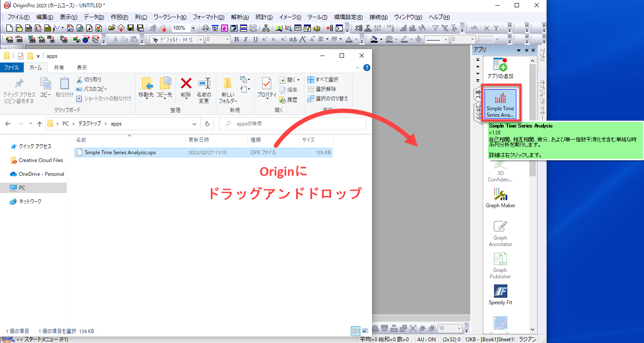Image resolution: width=644 pixels, height=343 pixels.
Task: Click the Add Apps icon in Apps panel
Action: click(500, 68)
